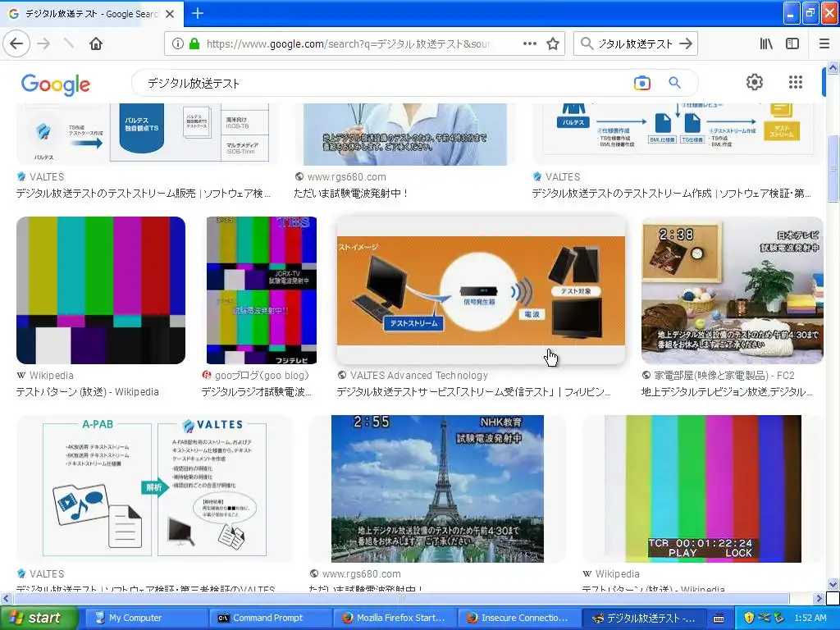Open A-PAB VALTES diagram thumbnail
Screen dimensions: 840x630
click(x=154, y=489)
